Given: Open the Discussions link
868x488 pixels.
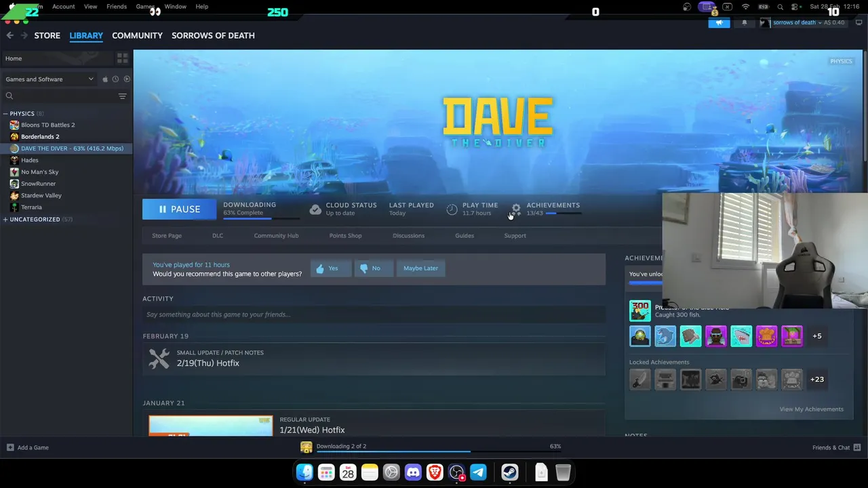Looking at the screenshot, I should 408,236.
